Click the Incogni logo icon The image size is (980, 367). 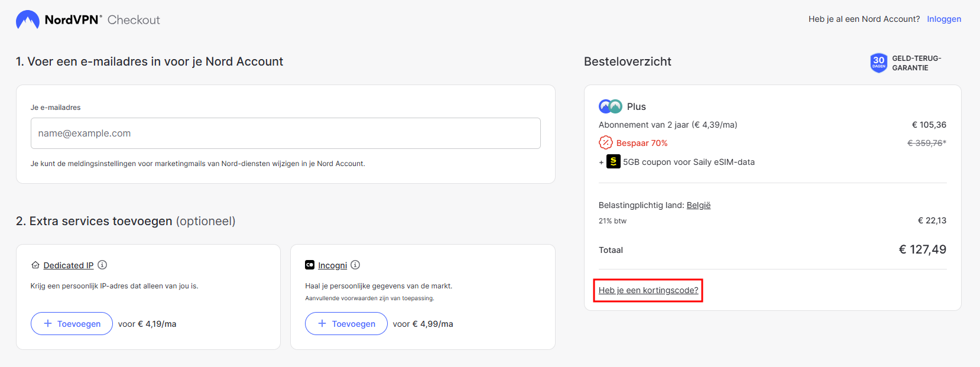310,265
